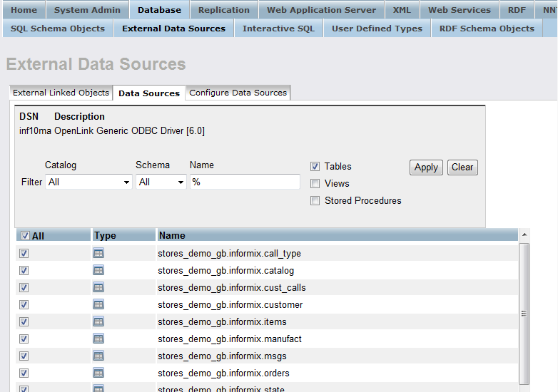The image size is (558, 392).
Task: Click stores_demo_gb.informix.items name
Action: [x=222, y=321]
